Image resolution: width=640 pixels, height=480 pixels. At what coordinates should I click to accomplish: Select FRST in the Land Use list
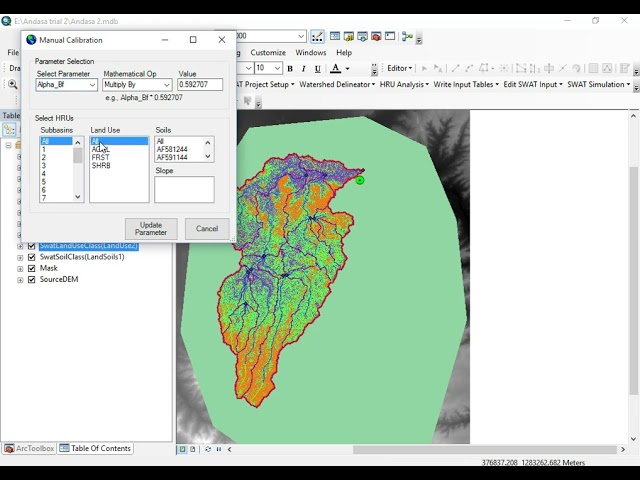pyautogui.click(x=100, y=158)
